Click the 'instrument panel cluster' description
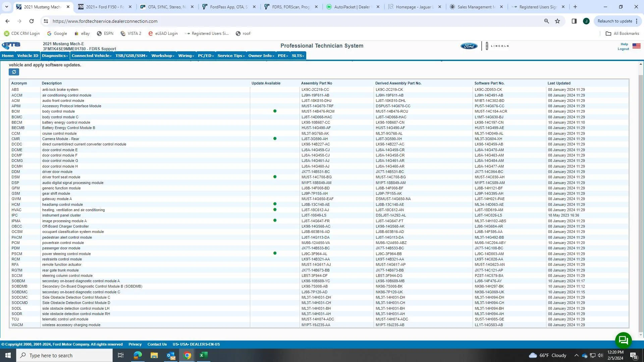The height and width of the screenshot is (362, 644). 61,216
